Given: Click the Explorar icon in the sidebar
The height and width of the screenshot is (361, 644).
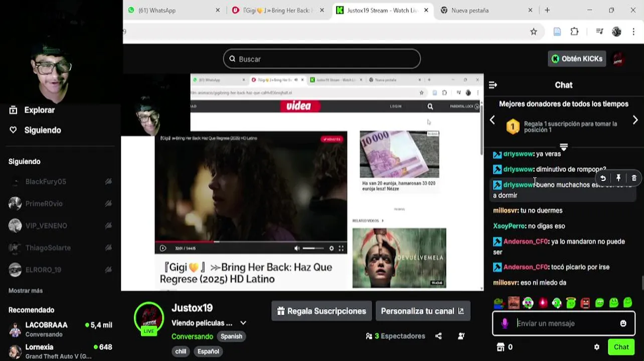Looking at the screenshot, I should (13, 110).
